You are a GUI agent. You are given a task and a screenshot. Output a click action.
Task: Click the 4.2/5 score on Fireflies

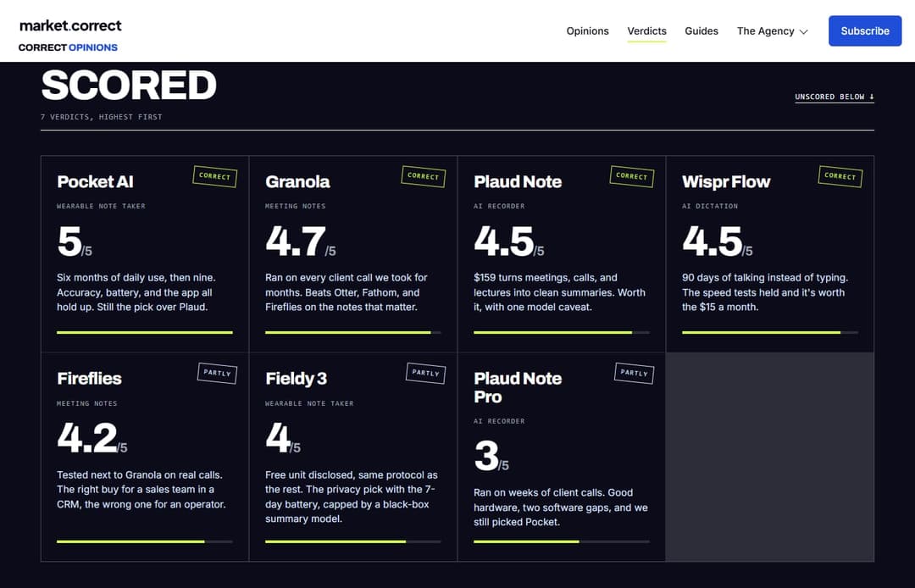click(x=92, y=439)
